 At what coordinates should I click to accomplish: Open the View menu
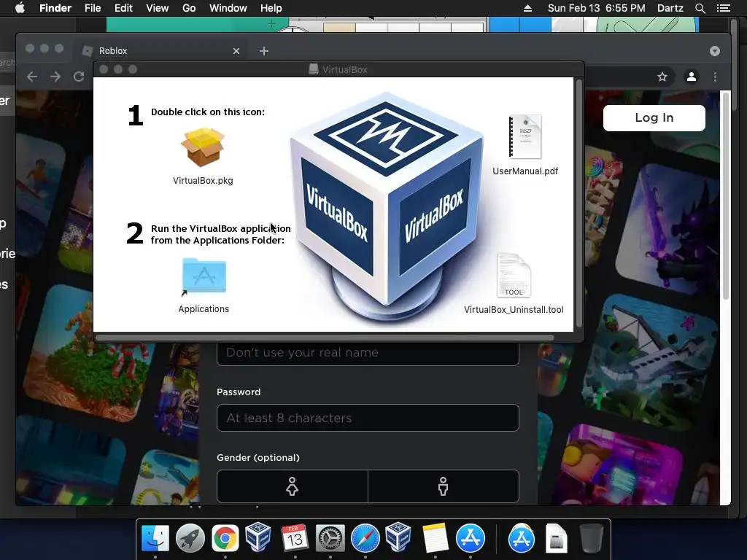158,8
